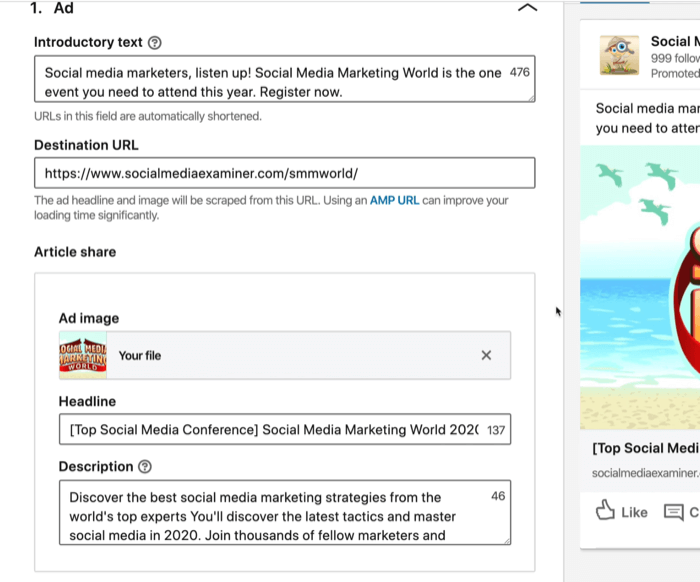This screenshot has width=700, height=582.
Task: Open the Description help icon
Action: (145, 467)
